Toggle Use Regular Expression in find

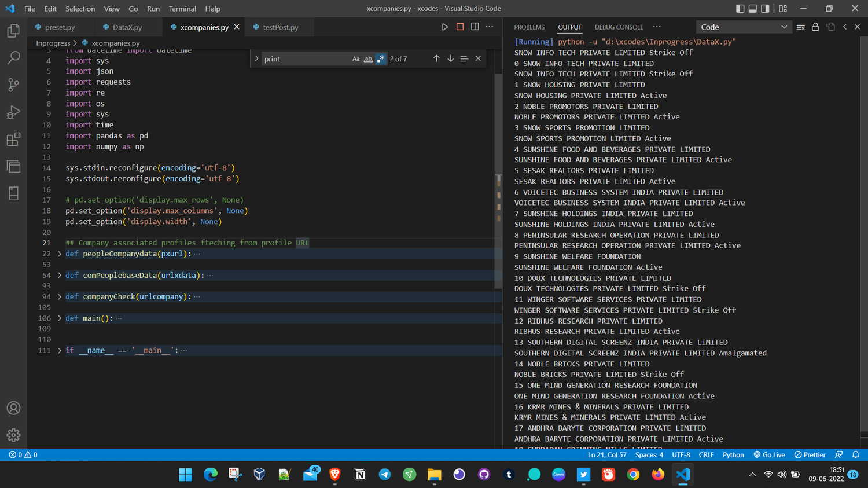(x=381, y=58)
